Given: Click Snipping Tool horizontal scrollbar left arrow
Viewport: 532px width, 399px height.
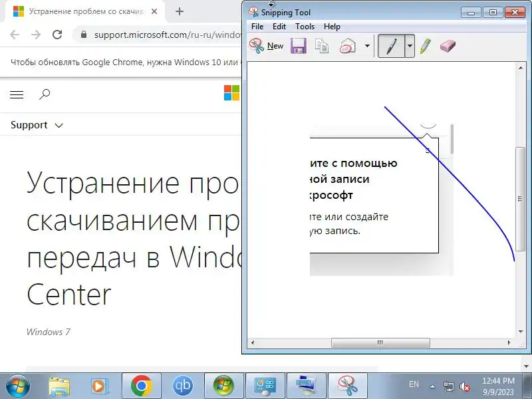Looking at the screenshot, I should point(253,342).
